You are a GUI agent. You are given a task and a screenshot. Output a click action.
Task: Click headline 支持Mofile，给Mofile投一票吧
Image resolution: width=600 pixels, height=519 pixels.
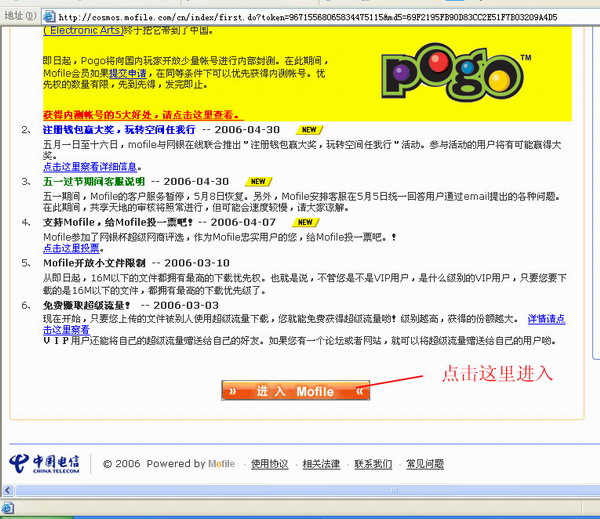118,222
